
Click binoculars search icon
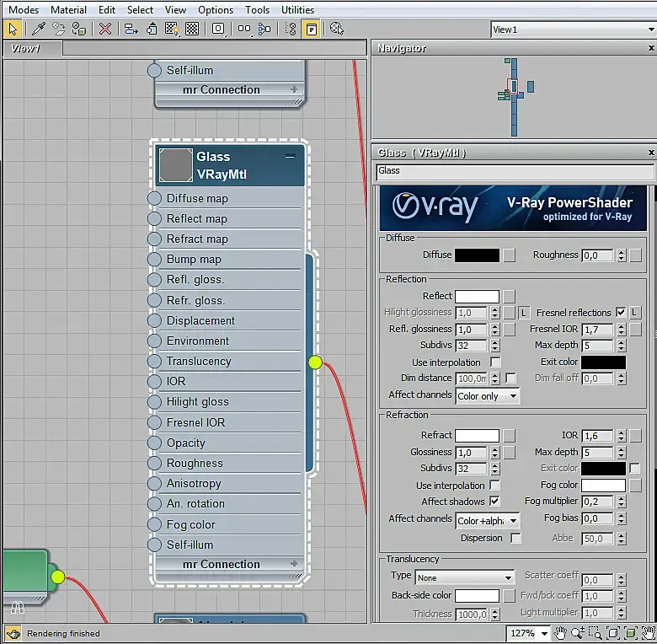coord(17,607)
